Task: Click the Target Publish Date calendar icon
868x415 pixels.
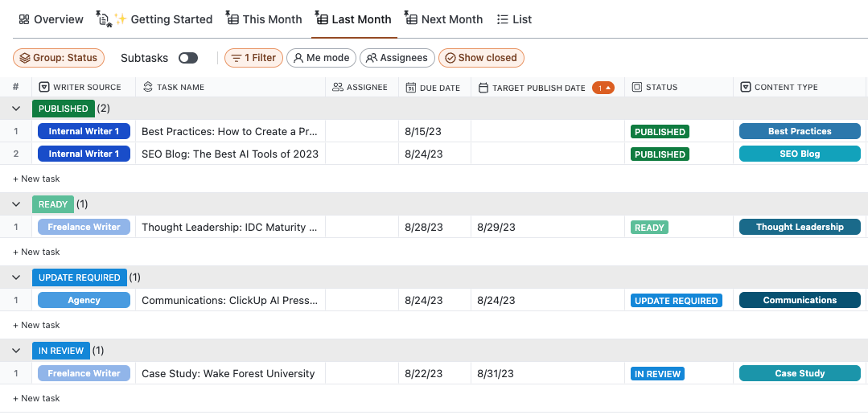Action: pyautogui.click(x=483, y=88)
